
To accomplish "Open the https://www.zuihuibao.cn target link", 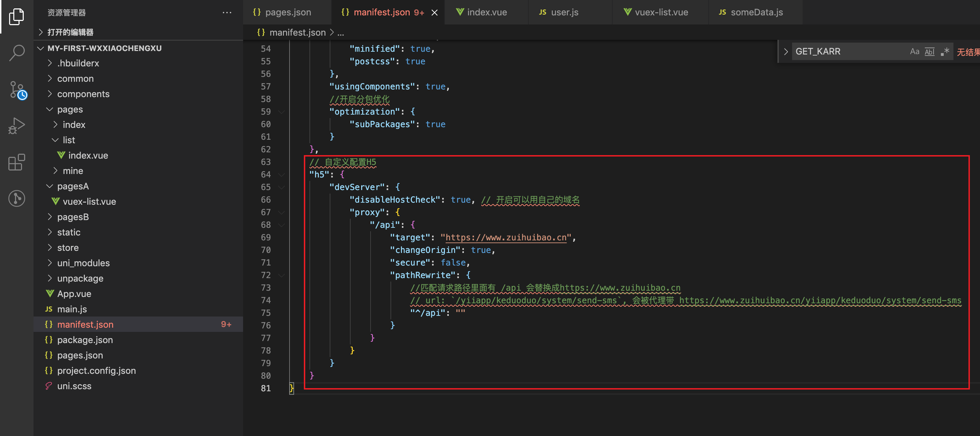I will (506, 238).
